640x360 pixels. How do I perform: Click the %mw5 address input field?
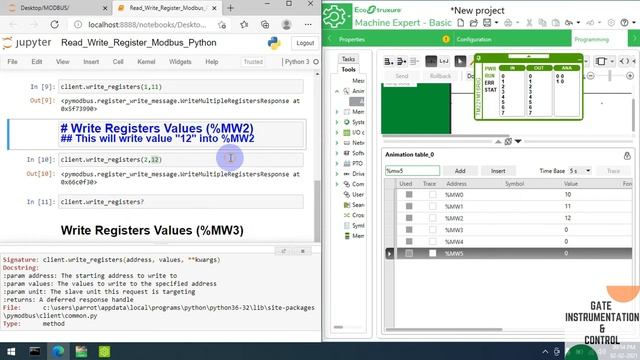[x=412, y=171]
